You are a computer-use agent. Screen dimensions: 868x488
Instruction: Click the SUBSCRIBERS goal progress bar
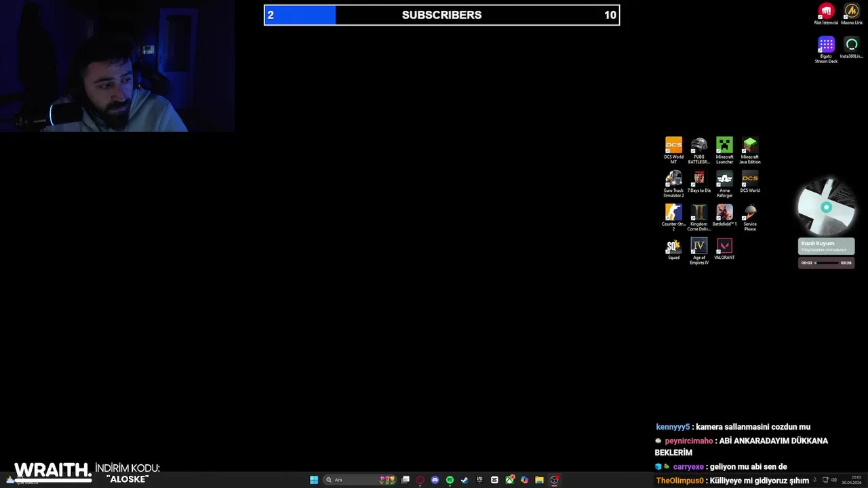441,15
